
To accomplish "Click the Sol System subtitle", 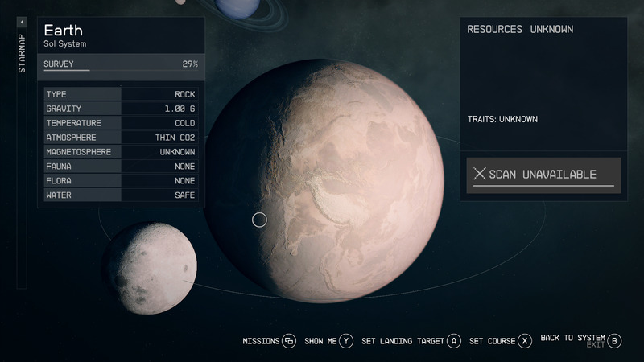I will (65, 44).
